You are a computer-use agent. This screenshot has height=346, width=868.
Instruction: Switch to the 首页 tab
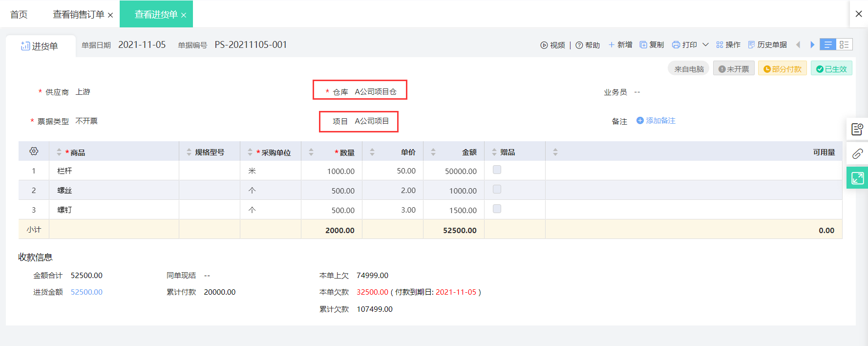point(19,15)
